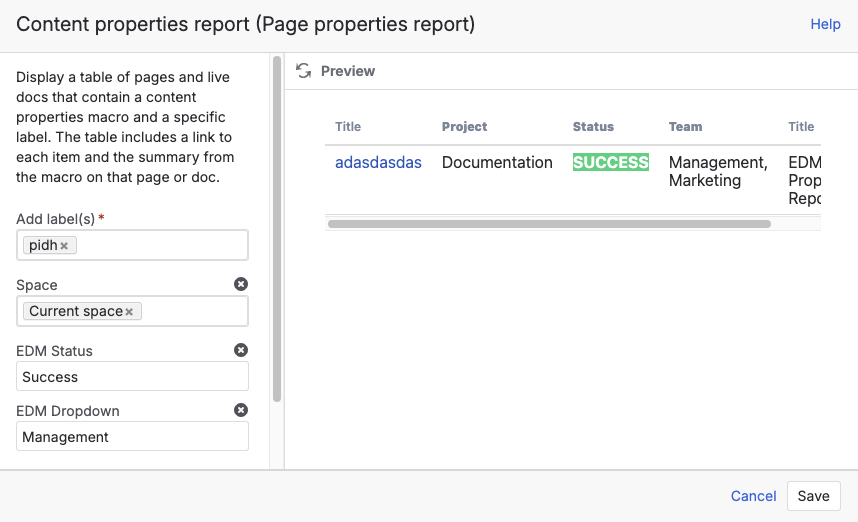Edit the EDM Dropdown field containing Management
The width and height of the screenshot is (858, 522).
click(x=132, y=437)
